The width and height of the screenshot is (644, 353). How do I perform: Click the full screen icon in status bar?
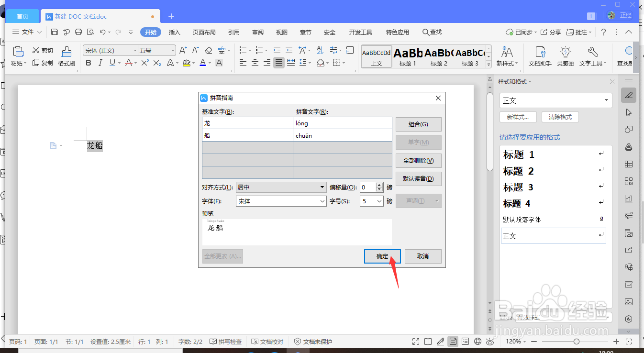coord(415,342)
